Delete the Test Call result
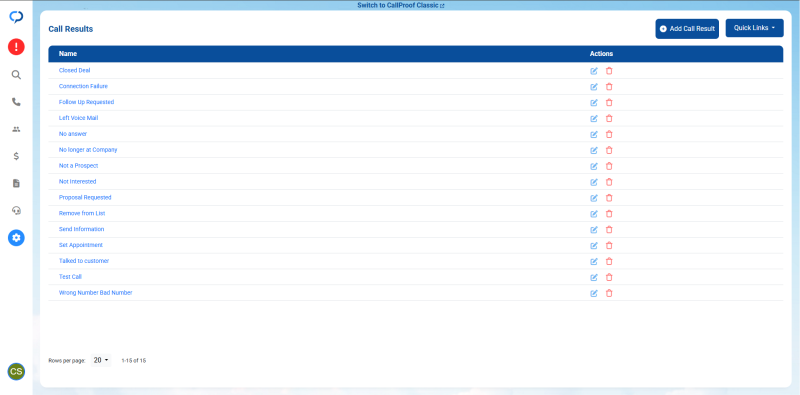 pyautogui.click(x=609, y=277)
